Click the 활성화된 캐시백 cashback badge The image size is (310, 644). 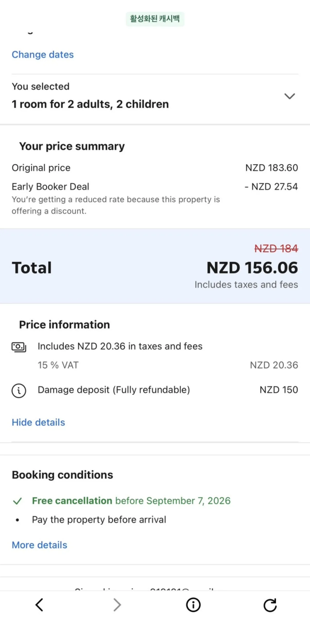pyautogui.click(x=155, y=19)
